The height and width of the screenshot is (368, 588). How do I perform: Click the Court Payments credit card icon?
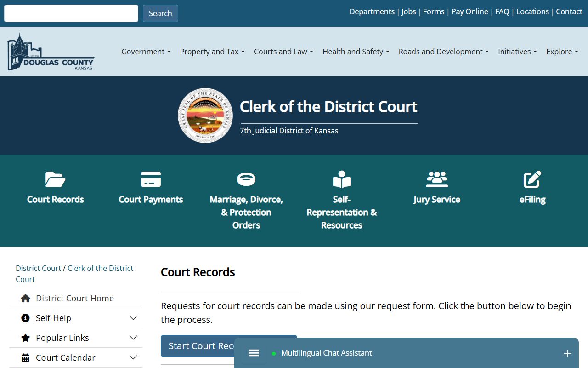(x=151, y=179)
